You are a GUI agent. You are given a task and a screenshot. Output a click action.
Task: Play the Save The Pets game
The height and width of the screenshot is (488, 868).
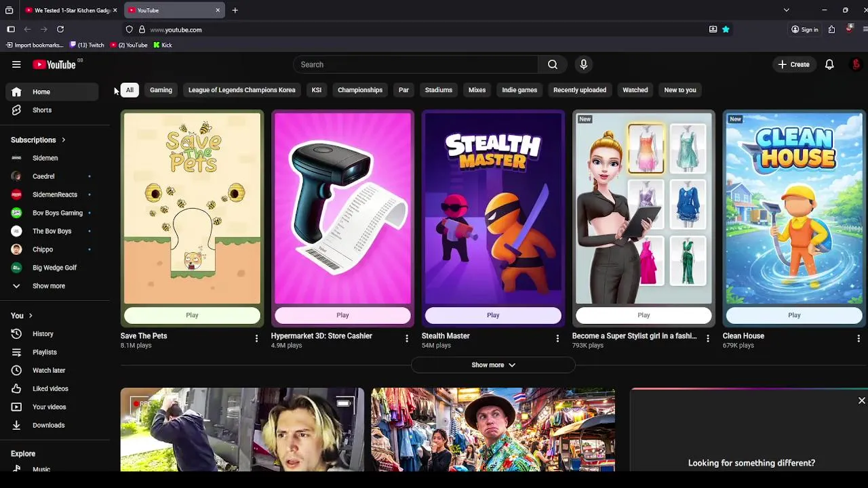pyautogui.click(x=192, y=315)
